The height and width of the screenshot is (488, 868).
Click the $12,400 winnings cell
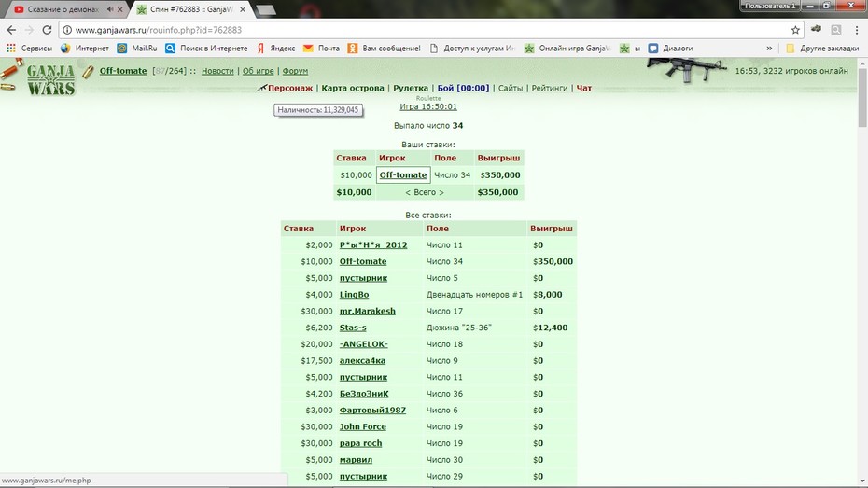click(551, 328)
